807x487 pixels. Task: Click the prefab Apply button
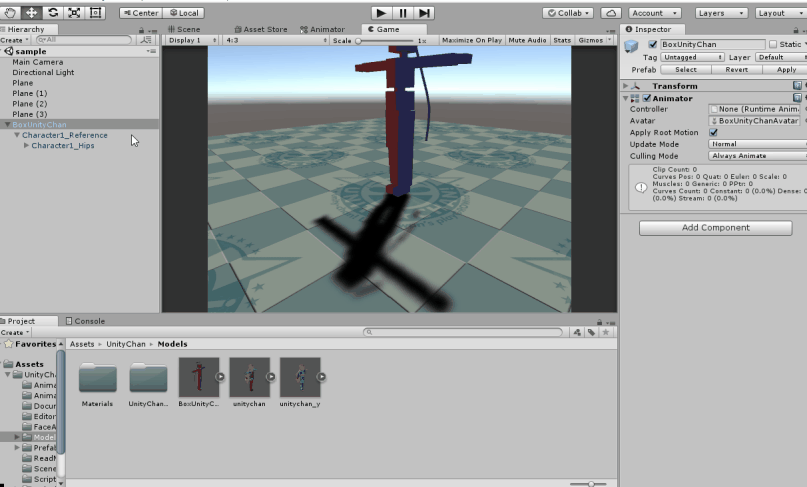[x=785, y=69]
